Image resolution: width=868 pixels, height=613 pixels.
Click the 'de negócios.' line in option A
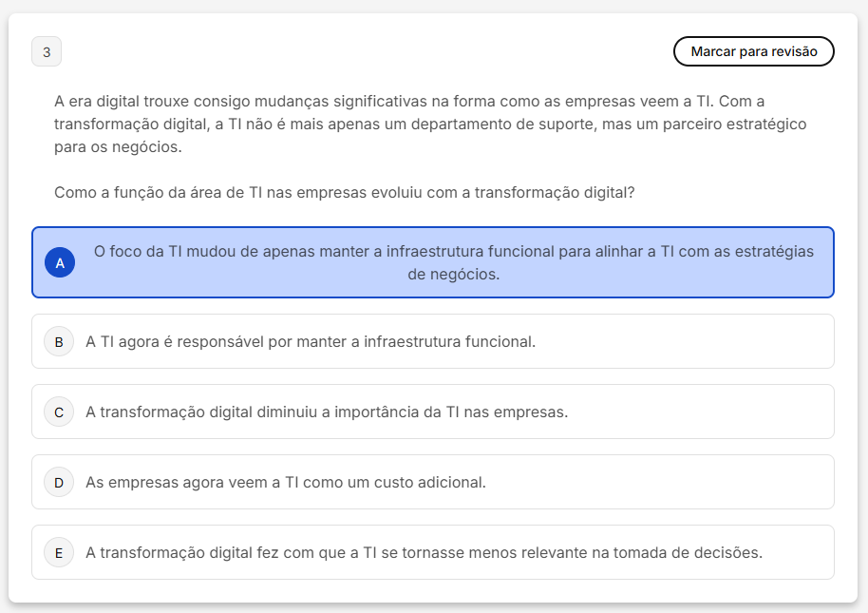coord(453,275)
